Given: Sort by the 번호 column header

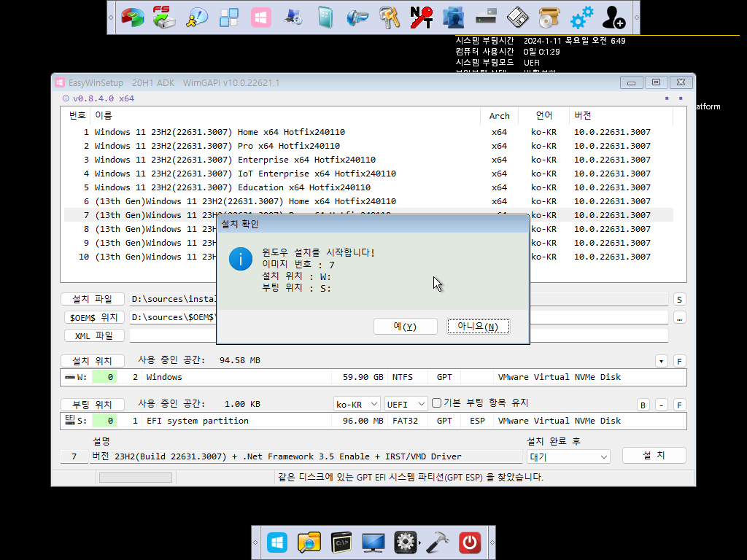Looking at the screenshot, I should [x=77, y=116].
